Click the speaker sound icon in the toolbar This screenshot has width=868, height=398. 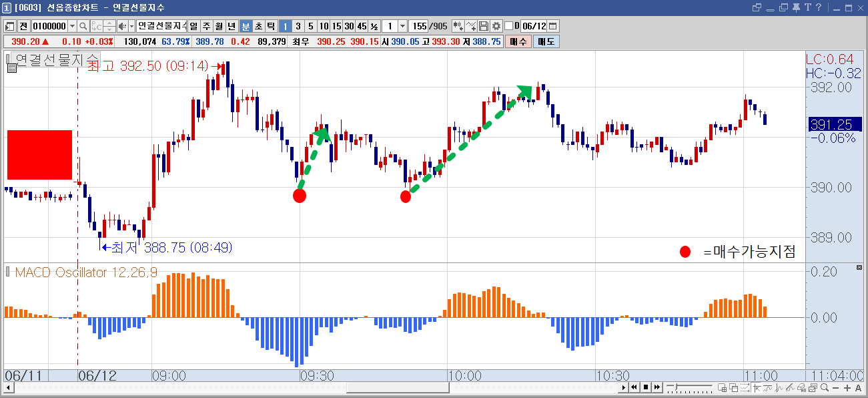click(x=122, y=26)
